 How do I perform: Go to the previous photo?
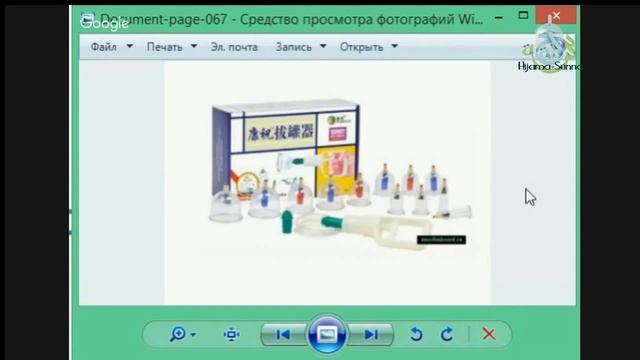coord(283,335)
